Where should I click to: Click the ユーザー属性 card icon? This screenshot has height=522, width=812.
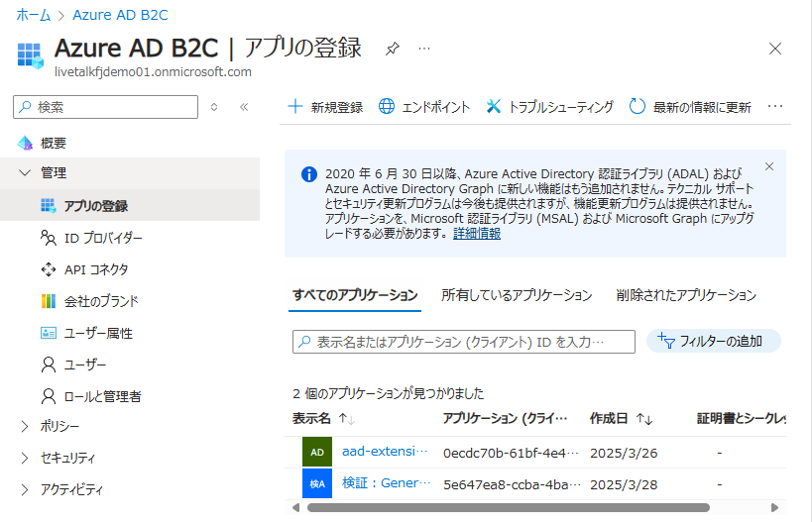pos(49,333)
